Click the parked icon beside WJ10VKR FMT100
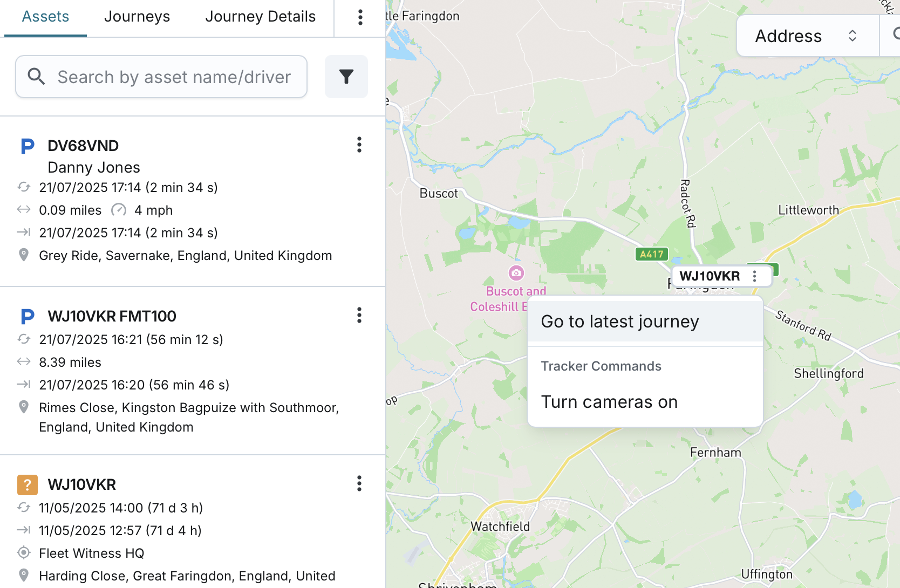Viewport: 900px width, 588px height. tap(27, 317)
